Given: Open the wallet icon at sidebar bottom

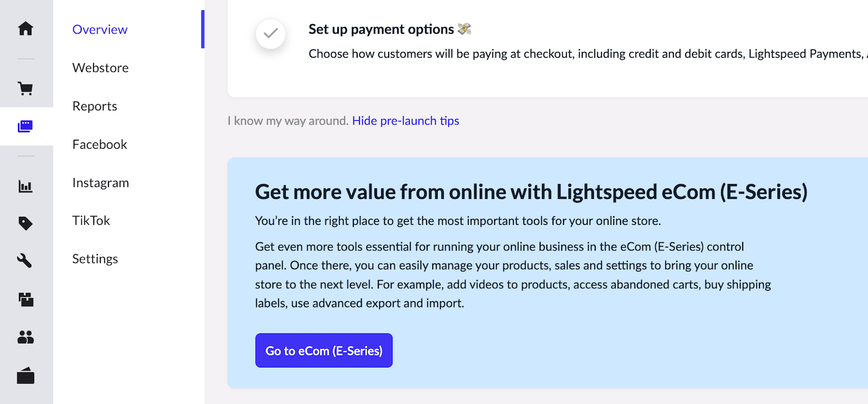Looking at the screenshot, I should click(25, 376).
